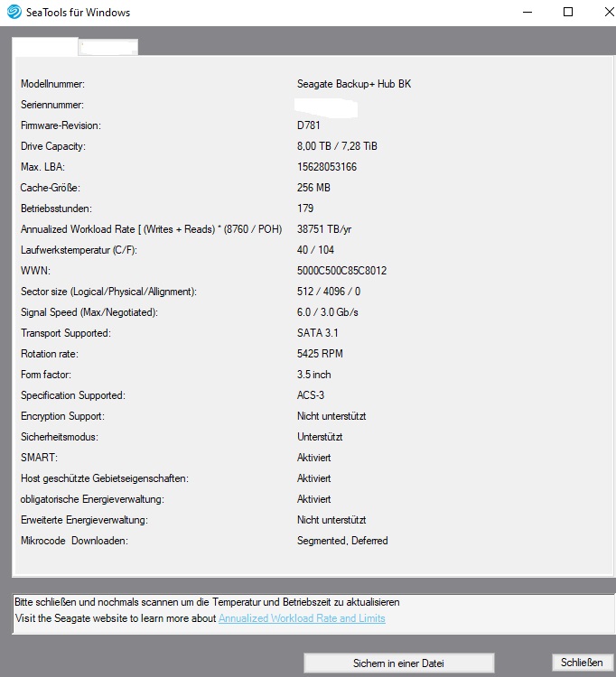616x677 pixels.
Task: Click the 'Betriebsstunden:' label
Action: point(56,209)
